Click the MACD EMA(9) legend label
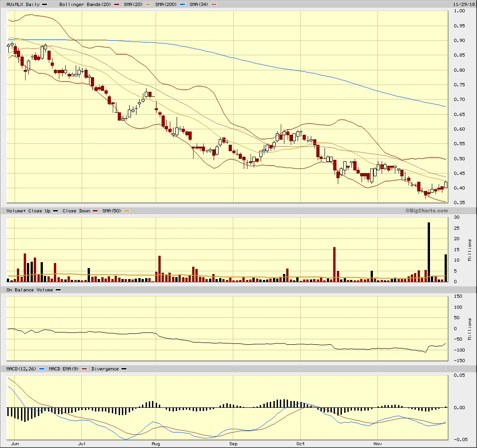477x448 pixels. coord(63,369)
